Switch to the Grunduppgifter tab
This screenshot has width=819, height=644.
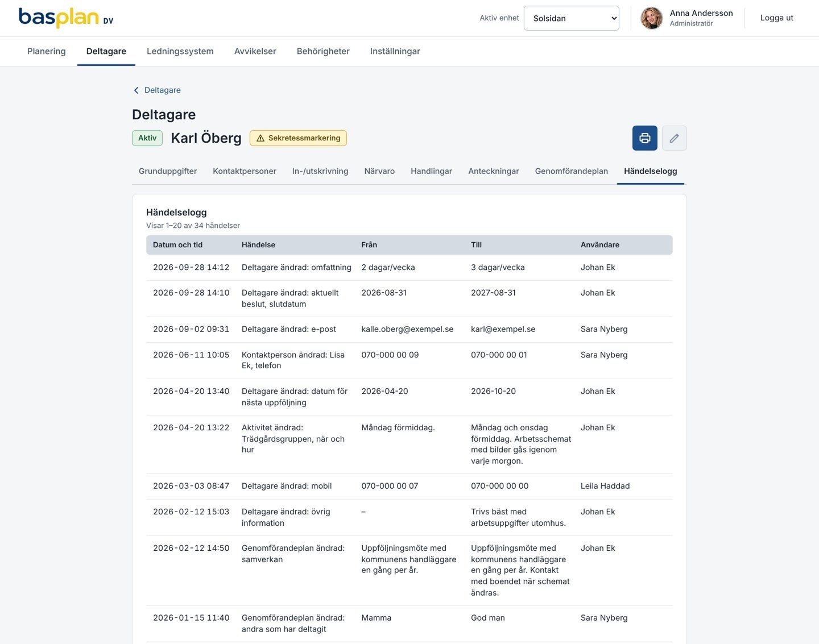click(x=168, y=171)
